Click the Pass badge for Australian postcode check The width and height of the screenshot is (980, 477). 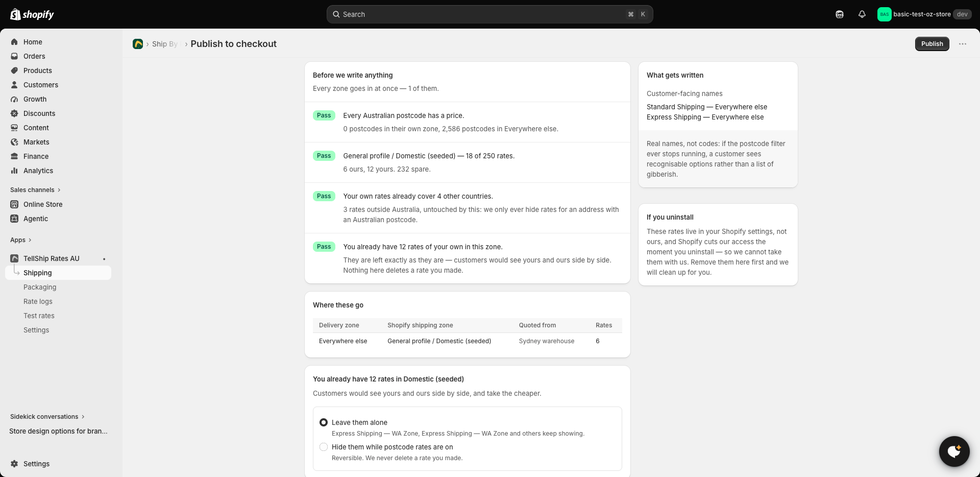pyautogui.click(x=324, y=115)
